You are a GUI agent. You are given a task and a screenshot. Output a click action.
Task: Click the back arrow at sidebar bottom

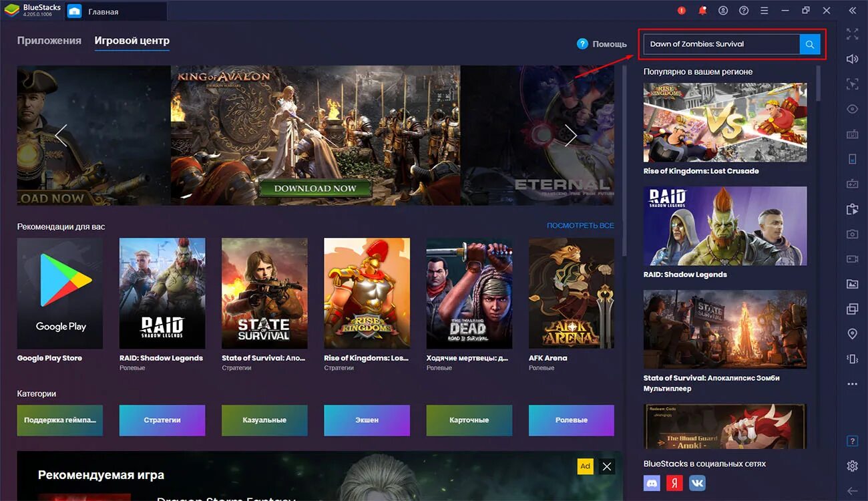tap(852, 490)
